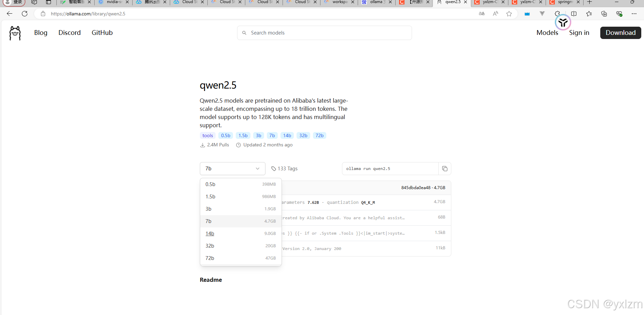Image resolution: width=644 pixels, height=315 pixels.
Task: Open a new browser tab
Action: 589,2
